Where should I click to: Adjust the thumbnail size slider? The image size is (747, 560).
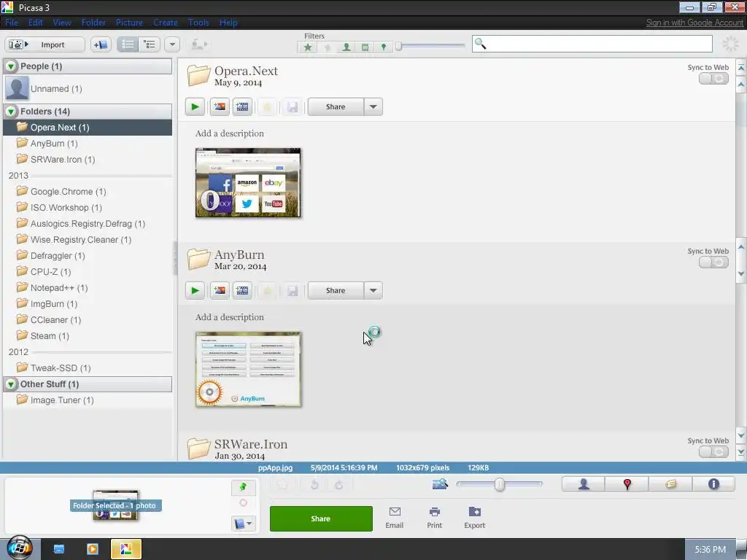499,484
